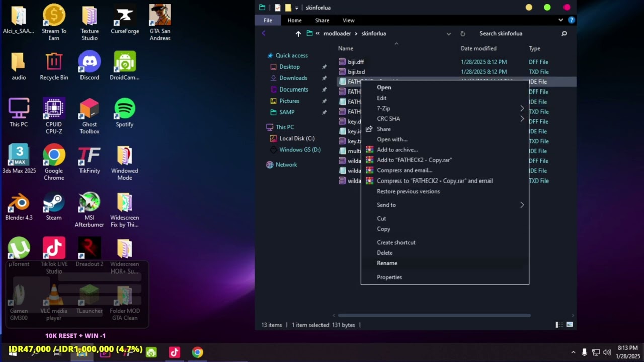This screenshot has height=362, width=644.
Task: Choose Delete in context menu
Action: [x=445, y=253]
